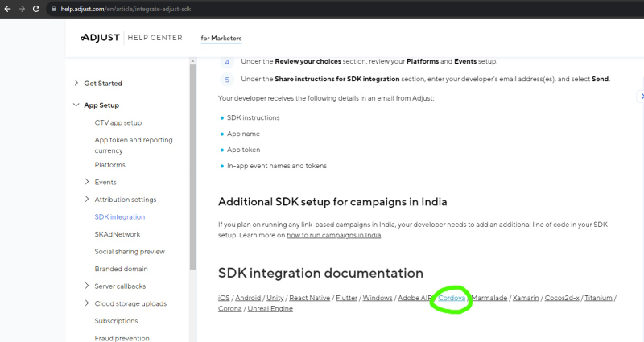Click the SDK instructions bullet text
The width and height of the screenshot is (644, 342).
pos(253,117)
